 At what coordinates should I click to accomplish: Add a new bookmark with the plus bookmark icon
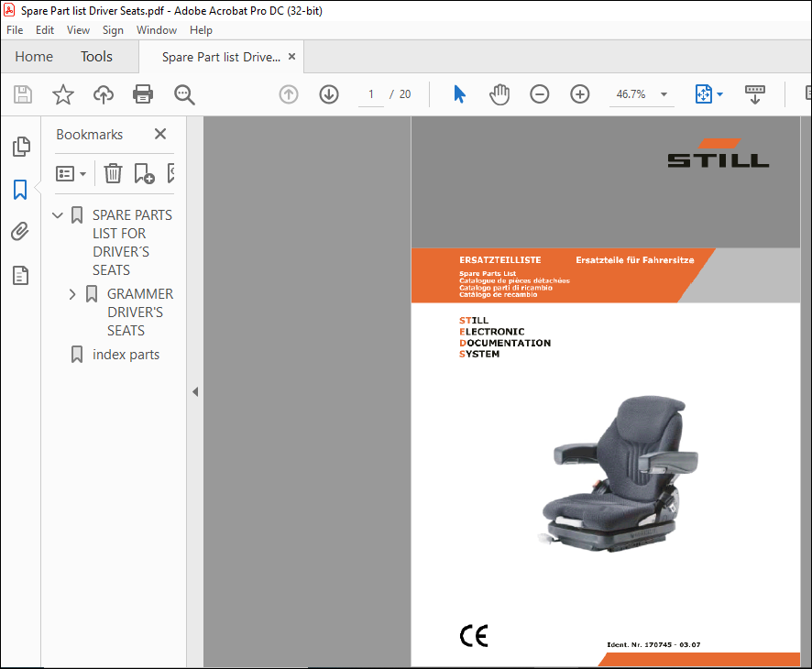[x=144, y=173]
